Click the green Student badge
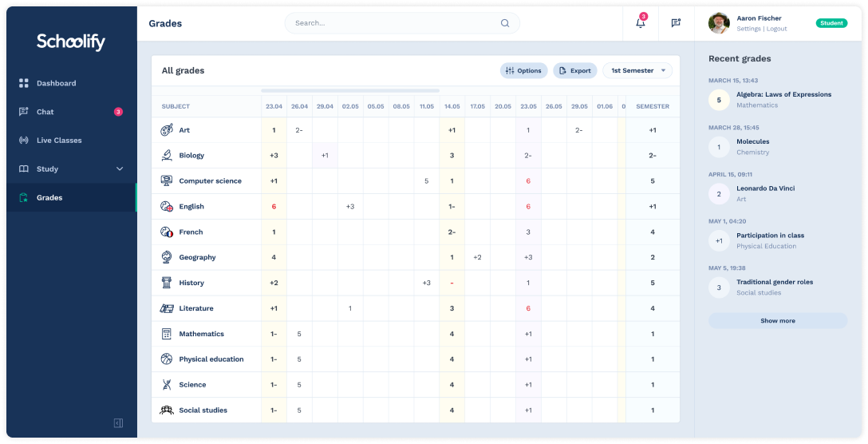 pyautogui.click(x=831, y=23)
